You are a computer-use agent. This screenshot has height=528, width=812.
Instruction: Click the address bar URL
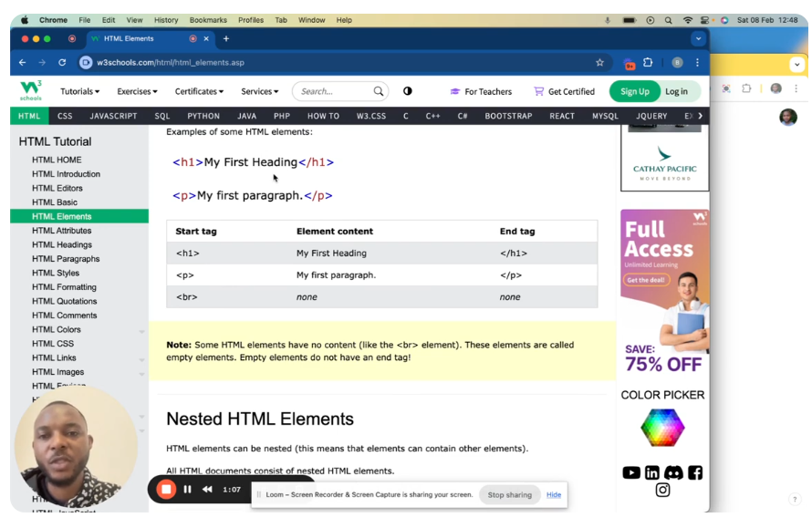click(171, 63)
